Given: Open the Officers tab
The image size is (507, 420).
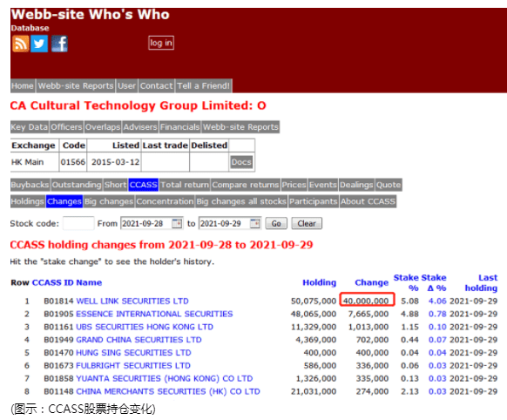Looking at the screenshot, I should pos(66,126).
